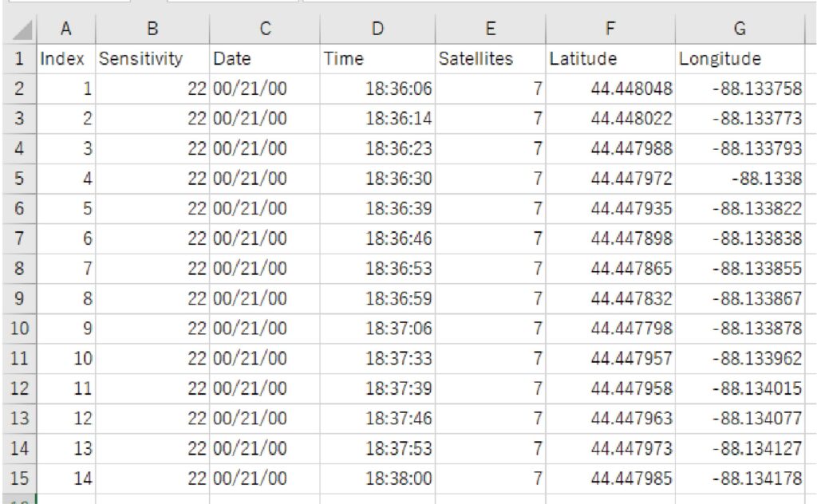The width and height of the screenshot is (817, 504).
Task: Click longitude value -88.134015
Action: 740,389
